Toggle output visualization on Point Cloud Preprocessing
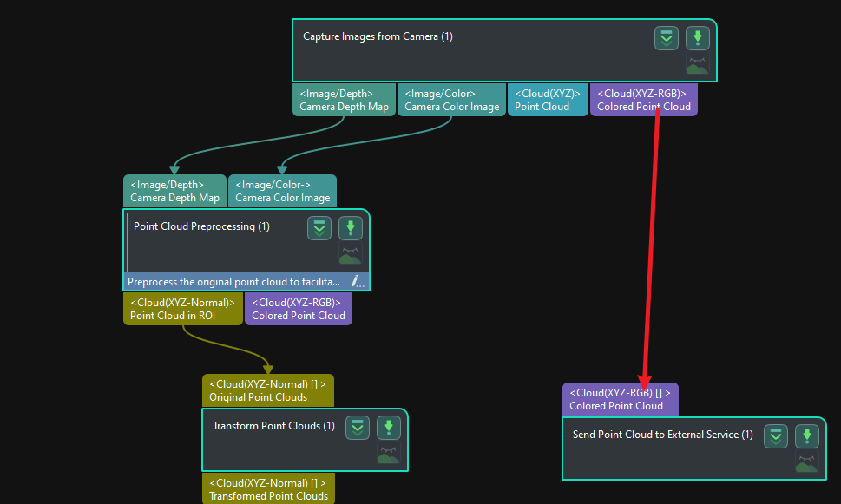The image size is (841, 504). point(350,255)
